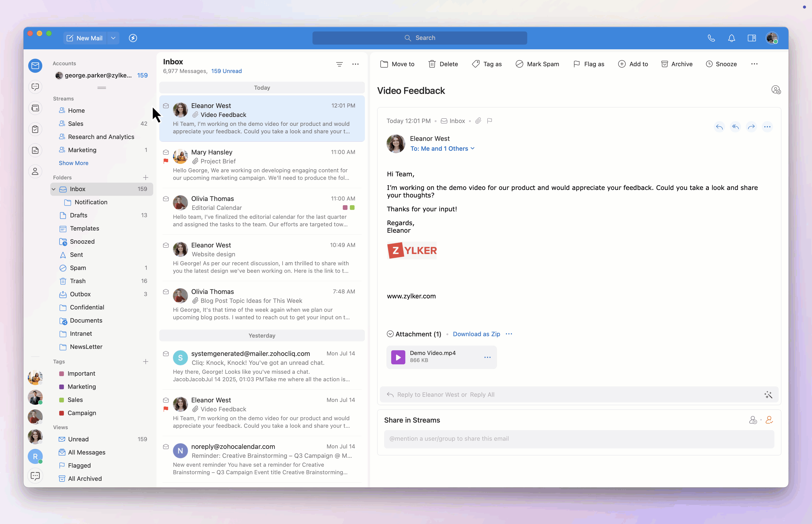Open the lightning quick actions icon
The width and height of the screenshot is (812, 524).
133,38
